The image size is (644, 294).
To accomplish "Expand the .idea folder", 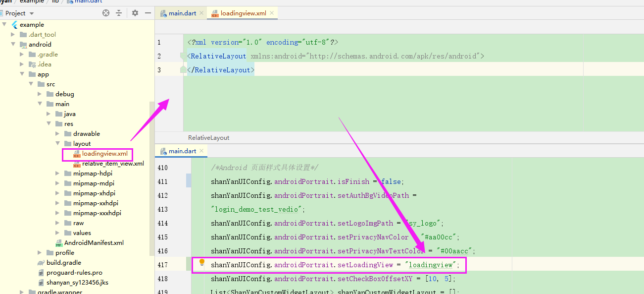I will (x=22, y=64).
